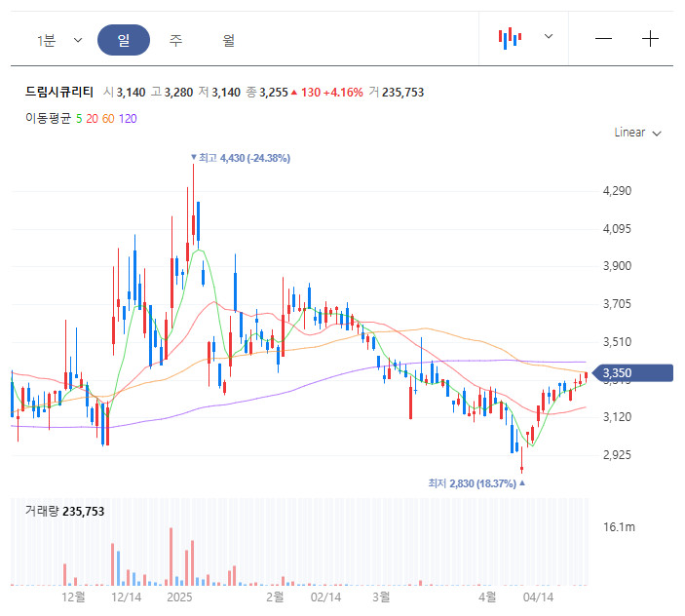Click the +4.16% change value
The image size is (685, 616).
pos(343,93)
